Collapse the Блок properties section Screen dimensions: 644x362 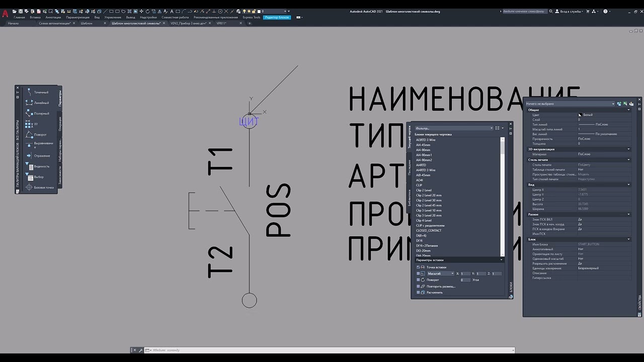[x=628, y=239]
